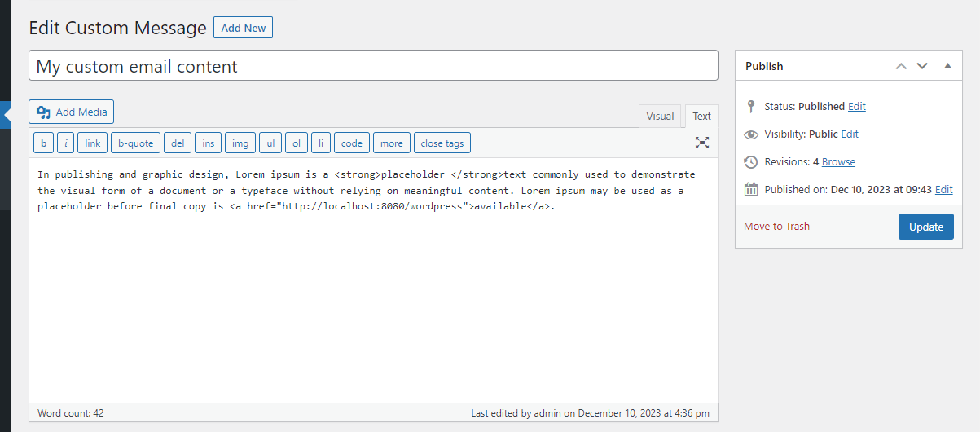
Task: Switch to the Text editor tab
Action: [x=701, y=117]
